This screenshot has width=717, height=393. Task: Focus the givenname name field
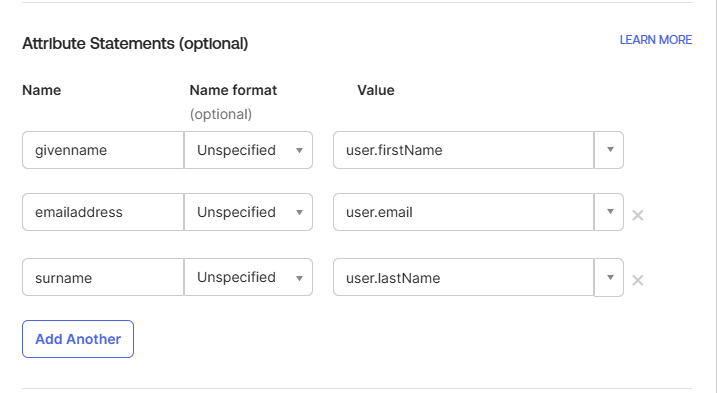[103, 150]
